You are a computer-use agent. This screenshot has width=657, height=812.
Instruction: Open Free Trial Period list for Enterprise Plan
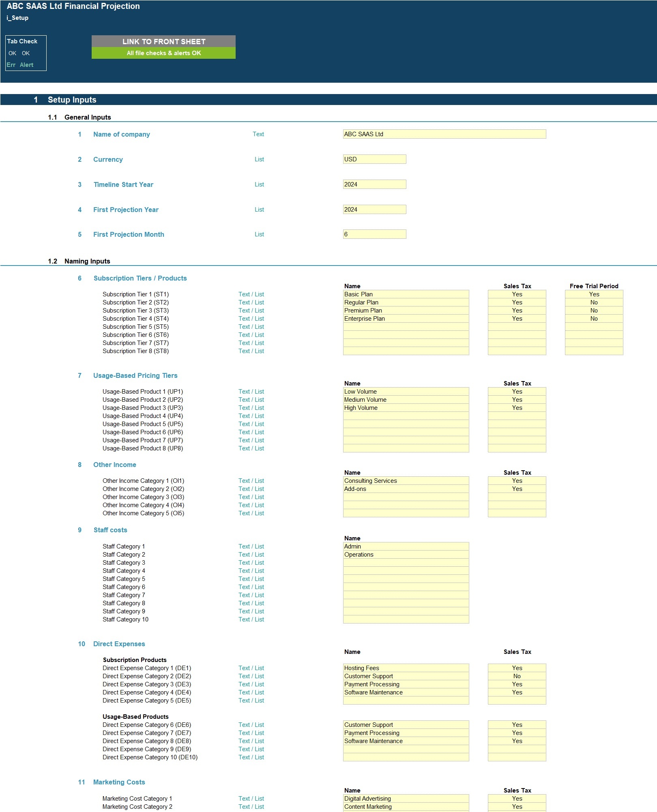(x=594, y=319)
